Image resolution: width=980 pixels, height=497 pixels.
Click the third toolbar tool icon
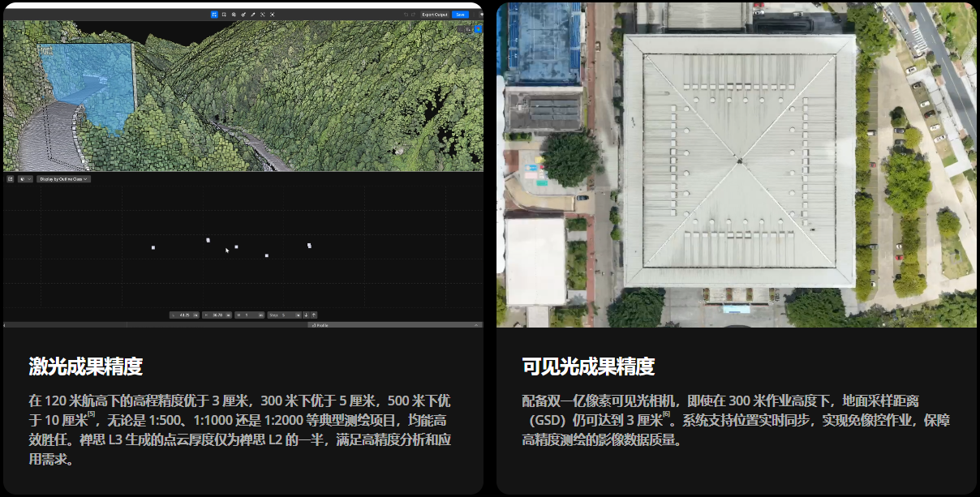[x=234, y=15]
